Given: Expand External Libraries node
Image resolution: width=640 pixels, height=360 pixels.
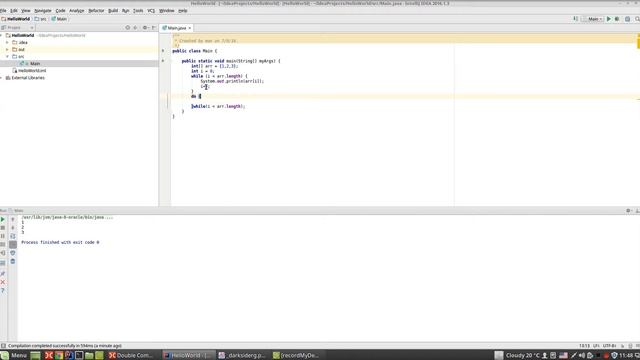Looking at the screenshot, I should coord(1,78).
